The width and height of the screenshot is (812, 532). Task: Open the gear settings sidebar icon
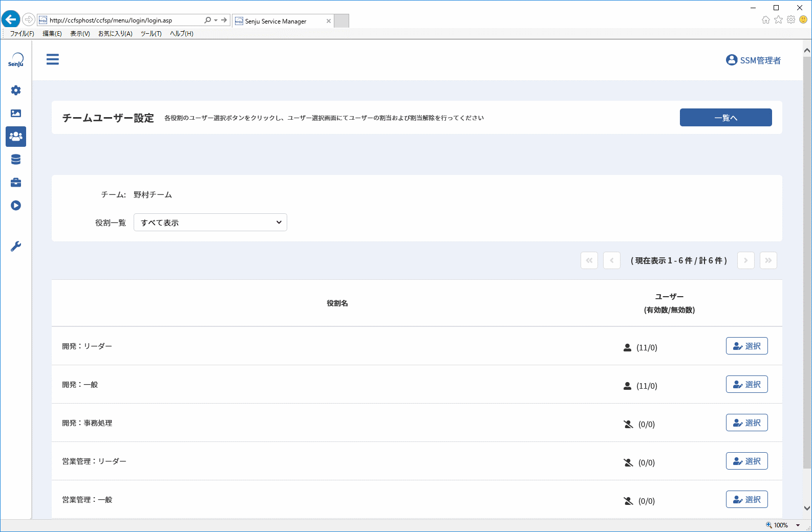tap(16, 90)
